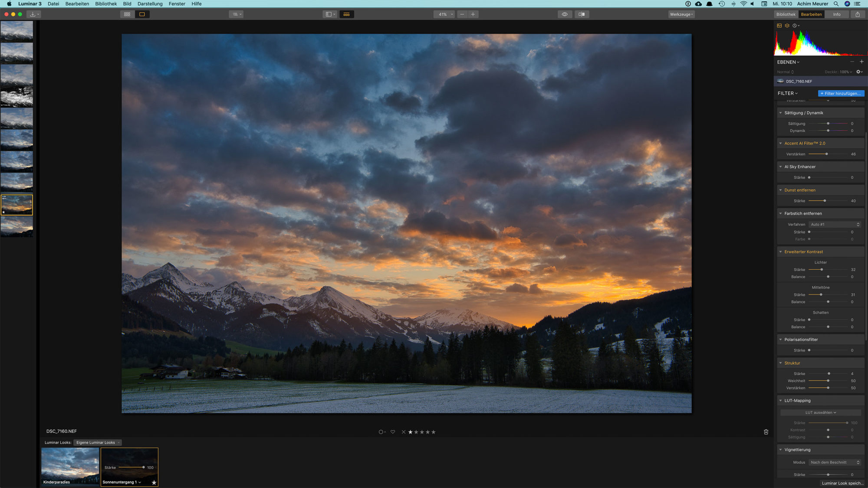868x488 pixels.
Task: Toggle the side panel layout button
Action: pyautogui.click(x=330, y=14)
